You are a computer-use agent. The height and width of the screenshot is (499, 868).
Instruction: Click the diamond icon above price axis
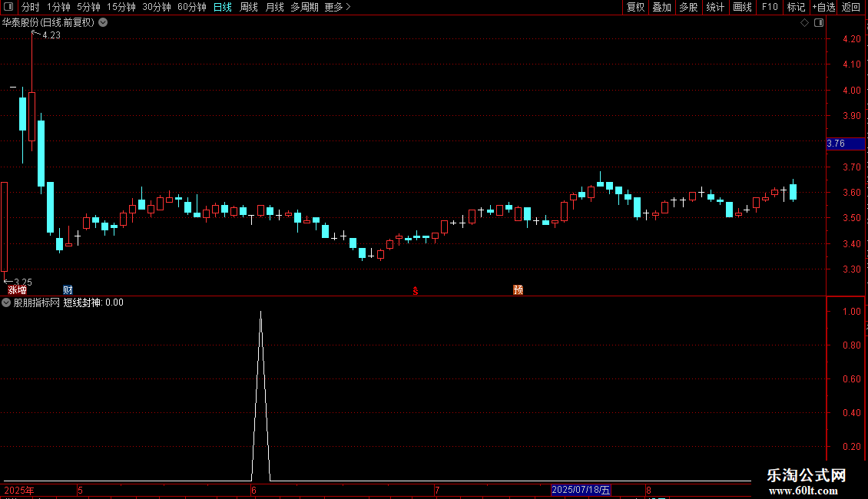pos(804,23)
